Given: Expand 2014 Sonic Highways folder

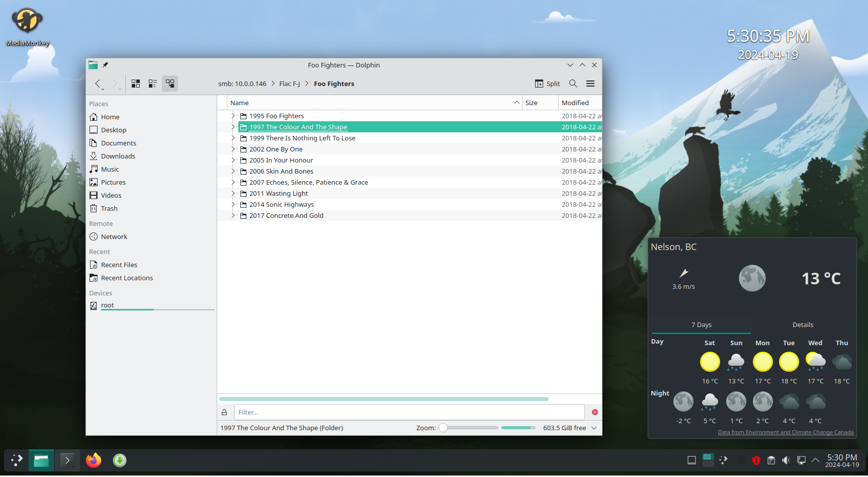Looking at the screenshot, I should pyautogui.click(x=233, y=204).
